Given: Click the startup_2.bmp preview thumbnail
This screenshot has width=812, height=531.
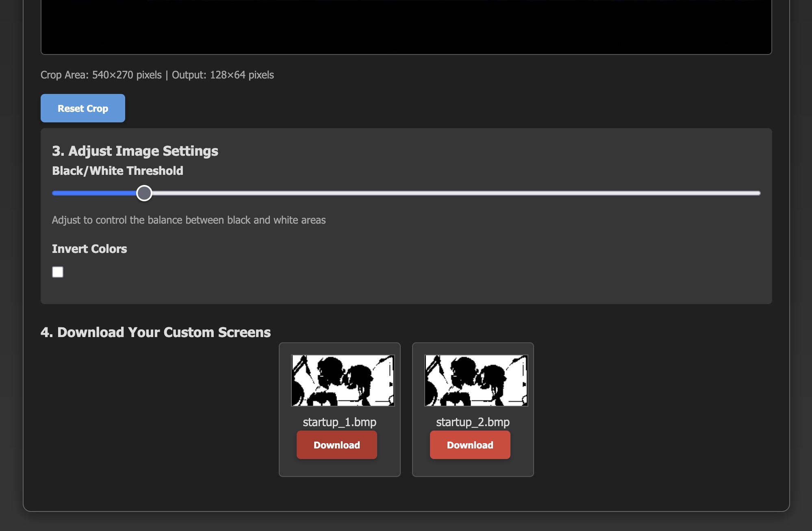Looking at the screenshot, I should (476, 380).
